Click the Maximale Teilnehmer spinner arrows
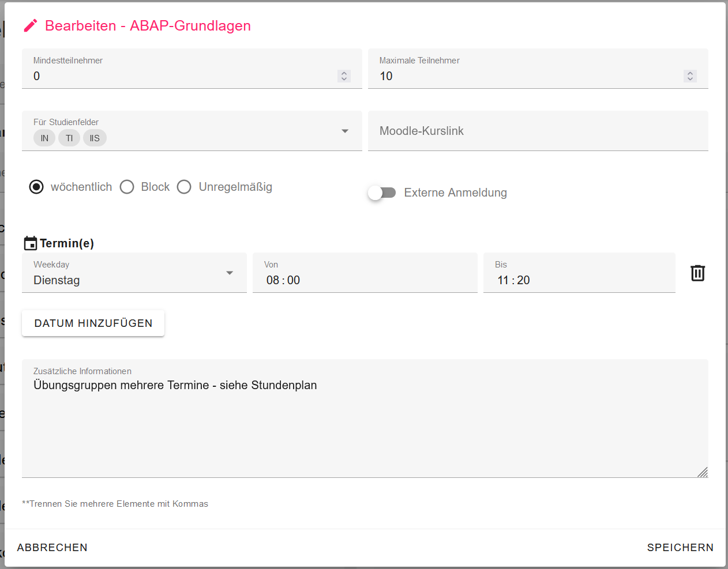 [690, 76]
